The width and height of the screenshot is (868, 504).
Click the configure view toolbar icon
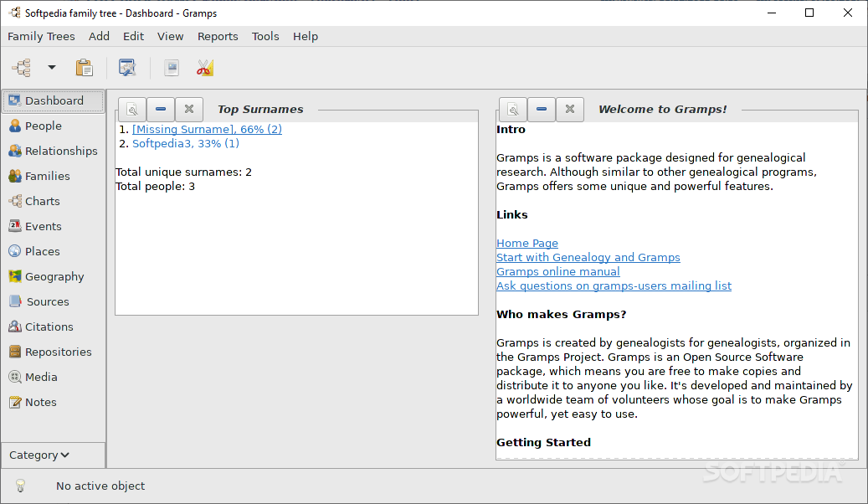coord(127,68)
